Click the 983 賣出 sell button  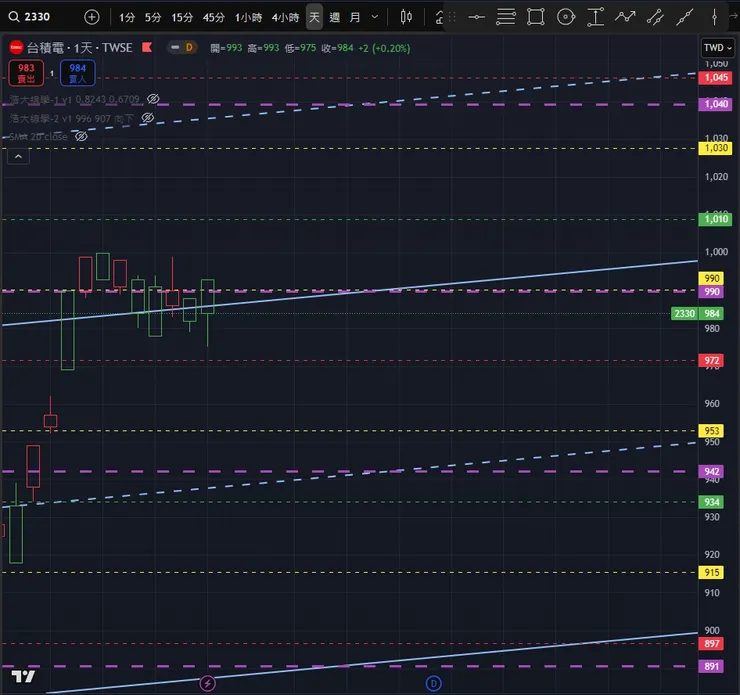click(x=26, y=73)
